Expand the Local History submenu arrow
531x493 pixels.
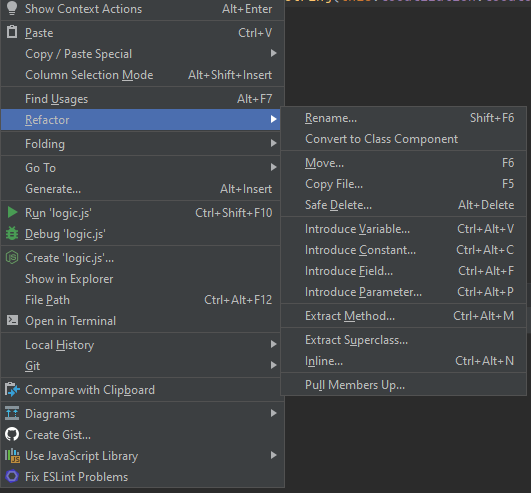(274, 344)
